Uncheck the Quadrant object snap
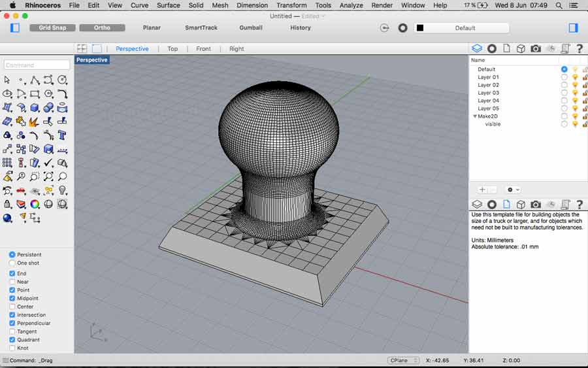Screen dimensions: 588x368 point(12,340)
